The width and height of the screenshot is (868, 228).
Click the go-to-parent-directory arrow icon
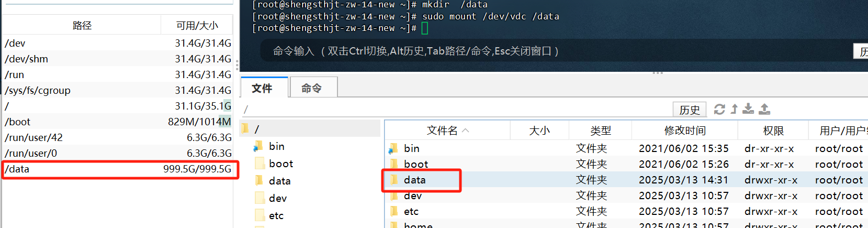coord(734,109)
